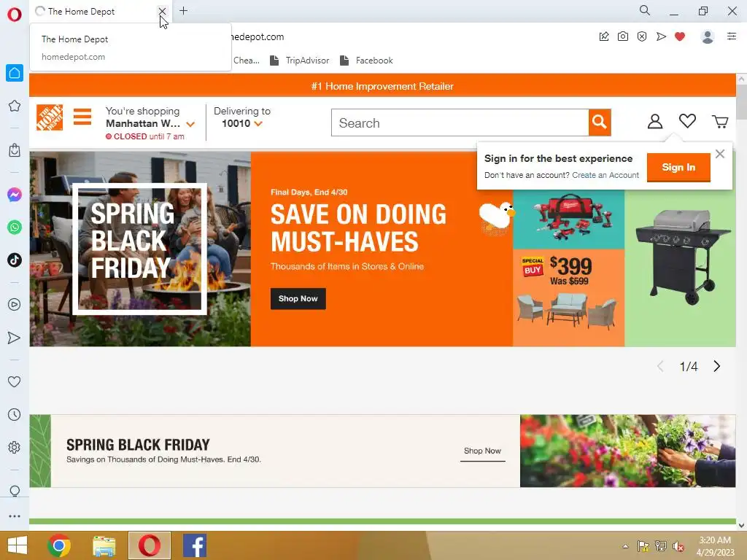This screenshot has height=560, width=747.
Task: Click the orange Sign In button
Action: (678, 167)
